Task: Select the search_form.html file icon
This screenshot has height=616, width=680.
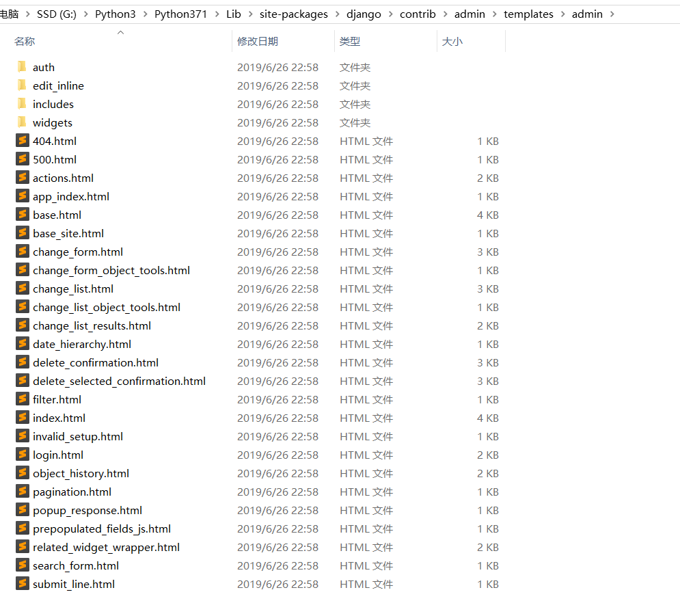Action: pos(23,565)
